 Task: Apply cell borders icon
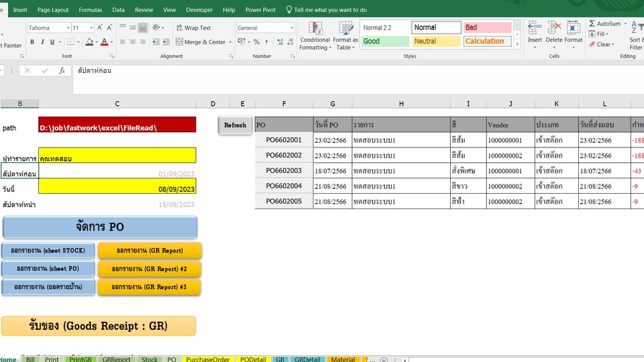70,42
